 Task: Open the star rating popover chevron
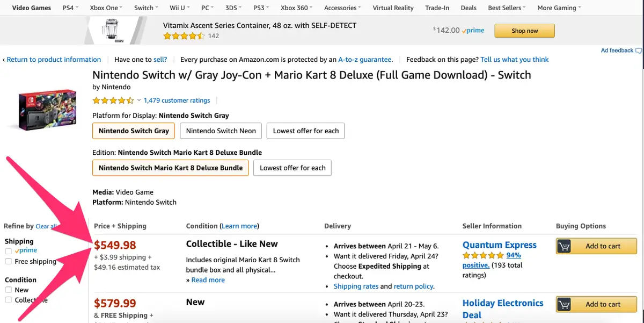coord(139,100)
